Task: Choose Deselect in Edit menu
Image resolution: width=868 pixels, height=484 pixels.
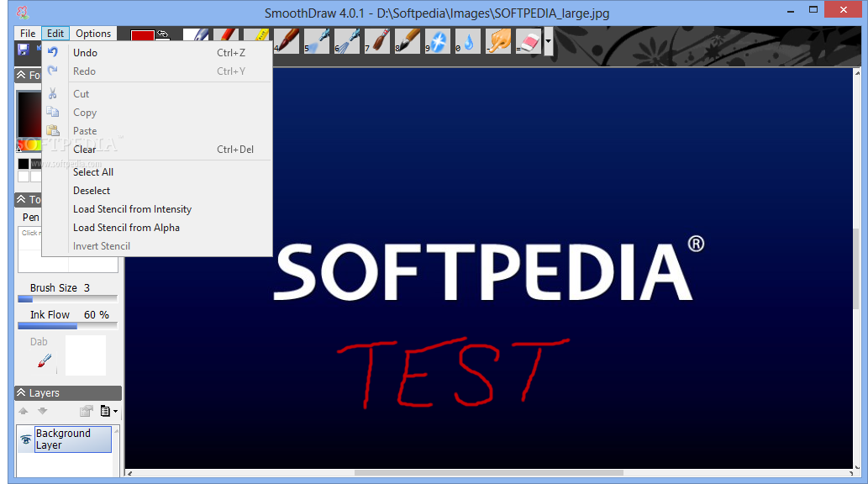Action: point(157,191)
